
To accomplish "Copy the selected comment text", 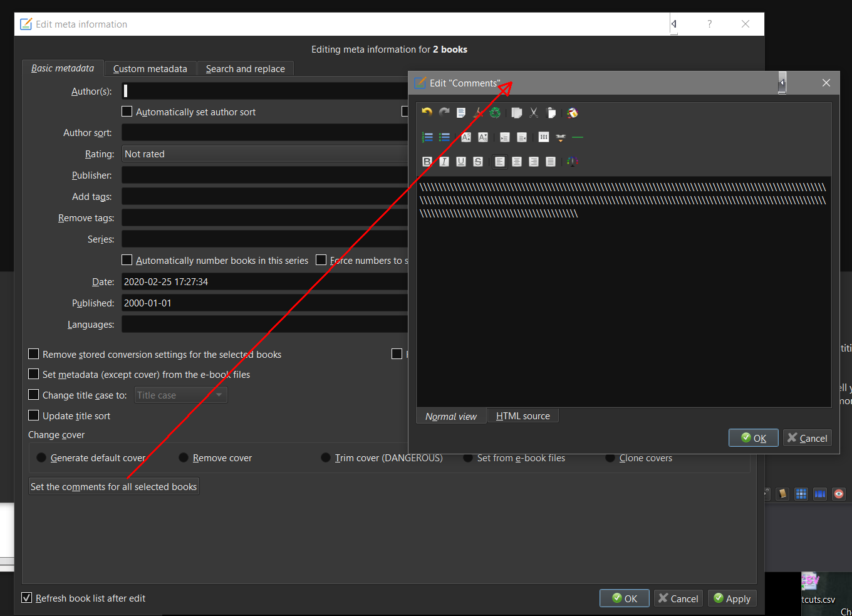I will click(517, 113).
